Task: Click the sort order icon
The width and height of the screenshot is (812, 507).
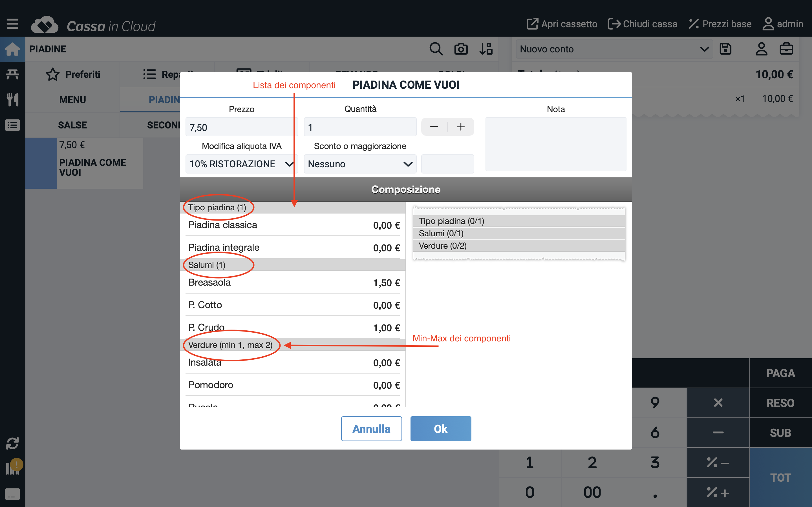Action: click(x=486, y=49)
